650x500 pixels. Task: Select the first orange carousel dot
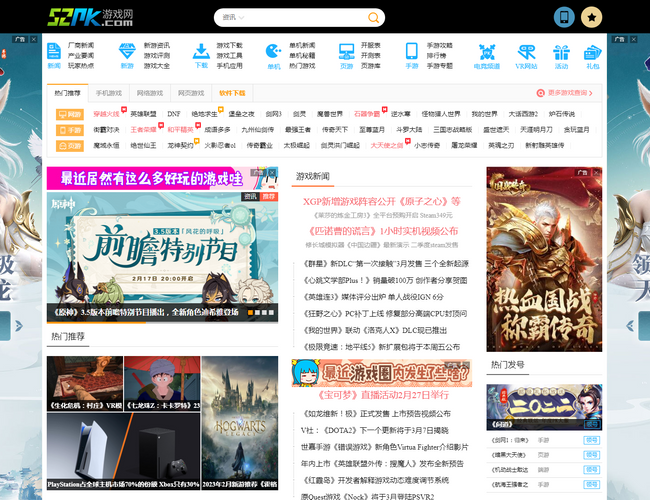tap(250, 312)
